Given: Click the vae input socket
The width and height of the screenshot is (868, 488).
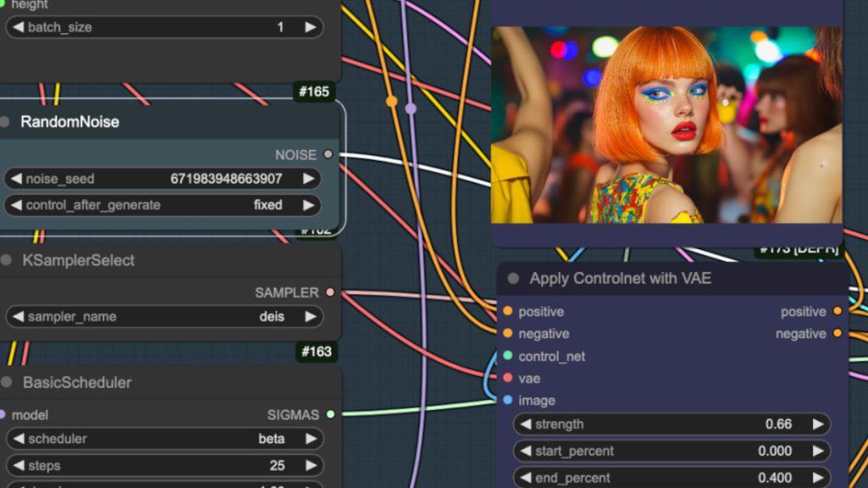Looking at the screenshot, I should pos(507,378).
